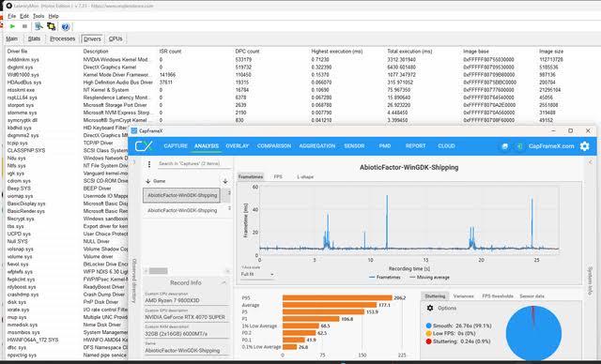Click in the search Captures field
The width and height of the screenshot is (601, 364).
click(x=193, y=164)
